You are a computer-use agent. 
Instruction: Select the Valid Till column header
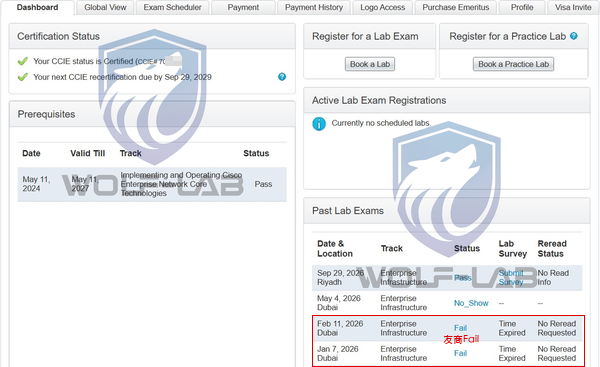click(x=88, y=153)
